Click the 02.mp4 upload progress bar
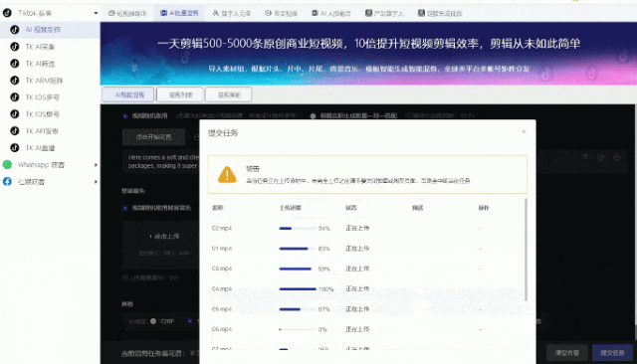Screen dimensions: 637x364 pyautogui.click(x=298, y=229)
